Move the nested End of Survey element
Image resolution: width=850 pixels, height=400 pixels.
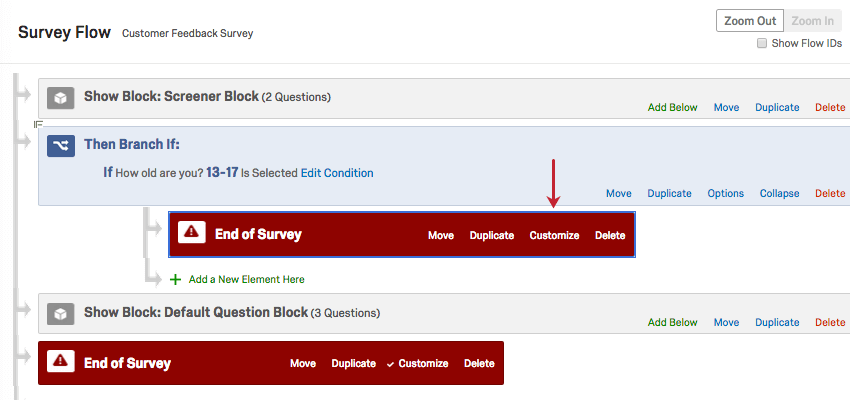pos(441,236)
